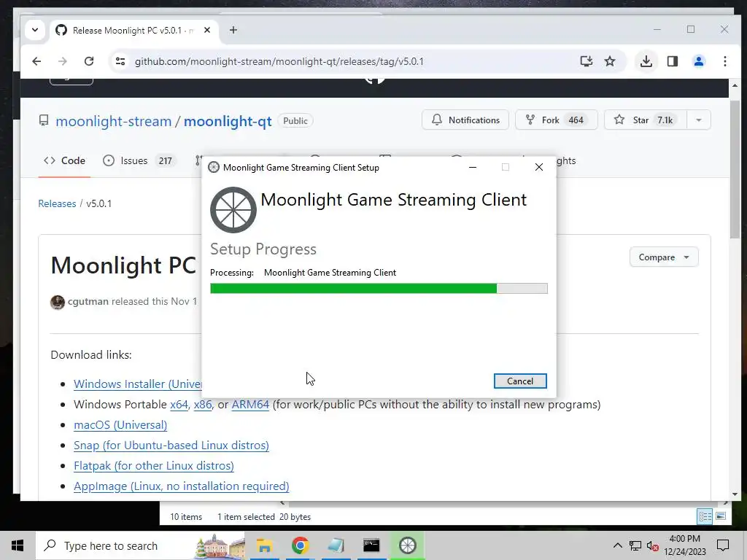Click the muted volume tray icon
This screenshot has height=560, width=747.
[653, 546]
